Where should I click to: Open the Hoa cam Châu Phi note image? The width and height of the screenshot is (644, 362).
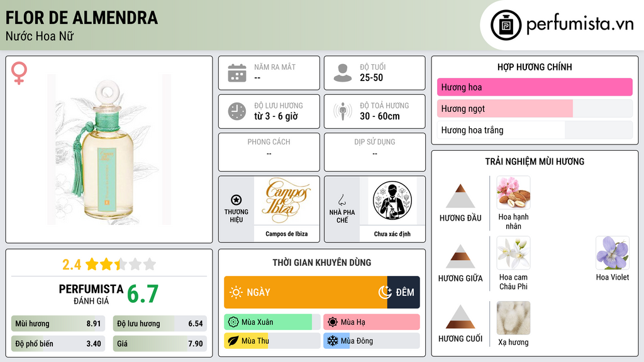(513, 253)
